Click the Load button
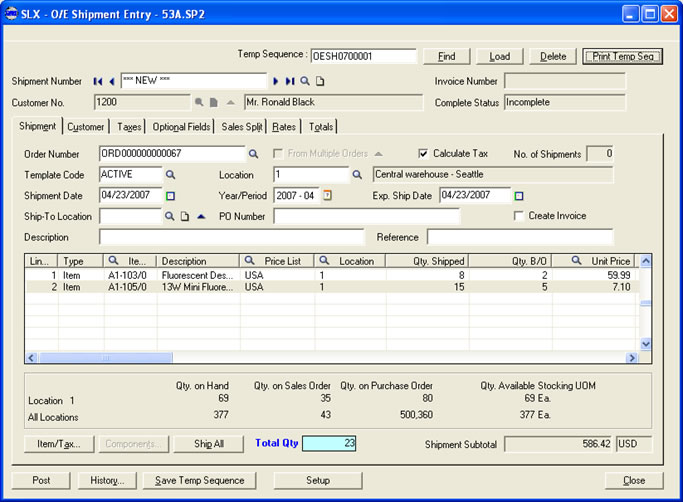This screenshot has height=502, width=683. click(500, 57)
